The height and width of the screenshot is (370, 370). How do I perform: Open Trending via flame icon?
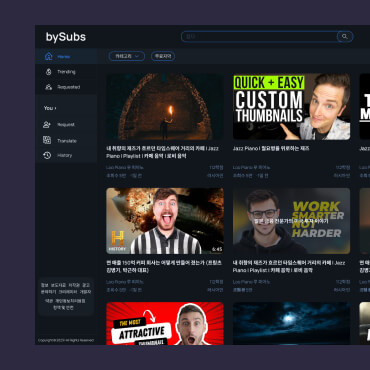pyautogui.click(x=49, y=72)
